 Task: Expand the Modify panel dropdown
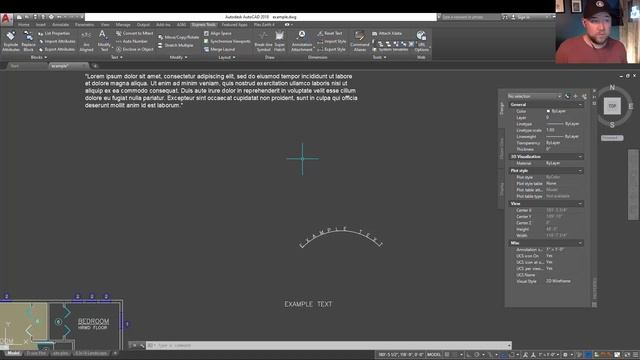point(178,58)
